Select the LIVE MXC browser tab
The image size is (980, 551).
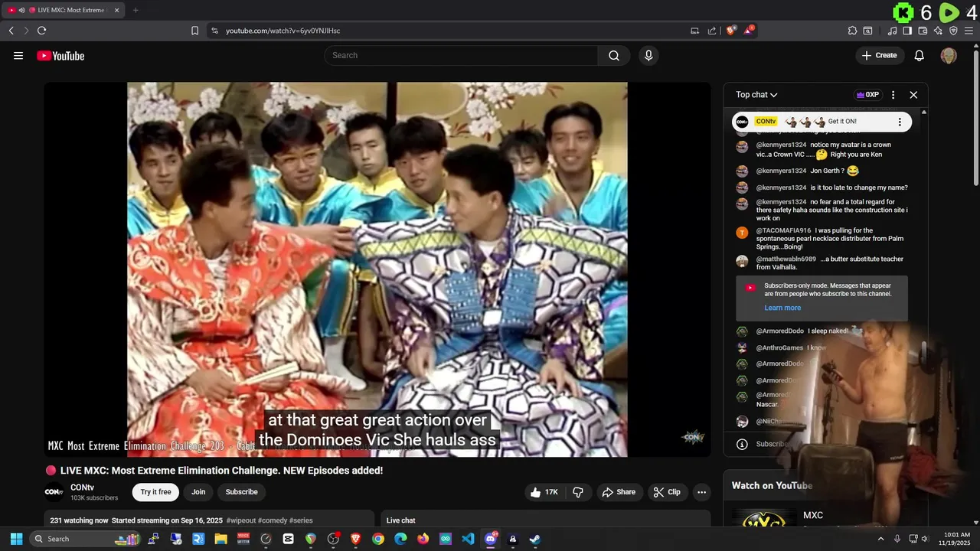(x=64, y=10)
